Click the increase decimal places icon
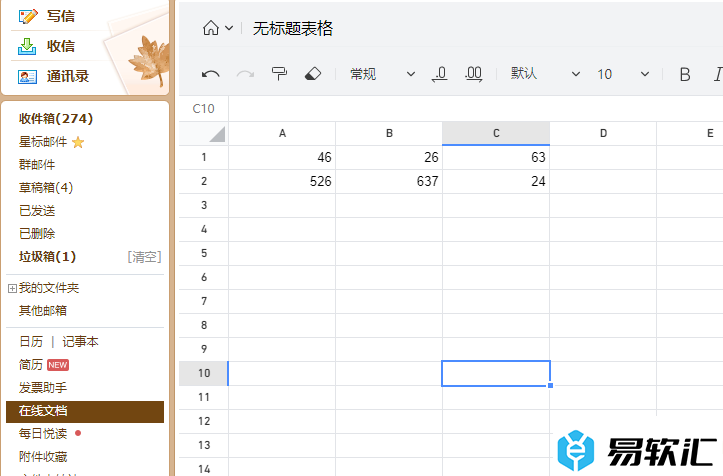The height and width of the screenshot is (476, 723). [474, 74]
